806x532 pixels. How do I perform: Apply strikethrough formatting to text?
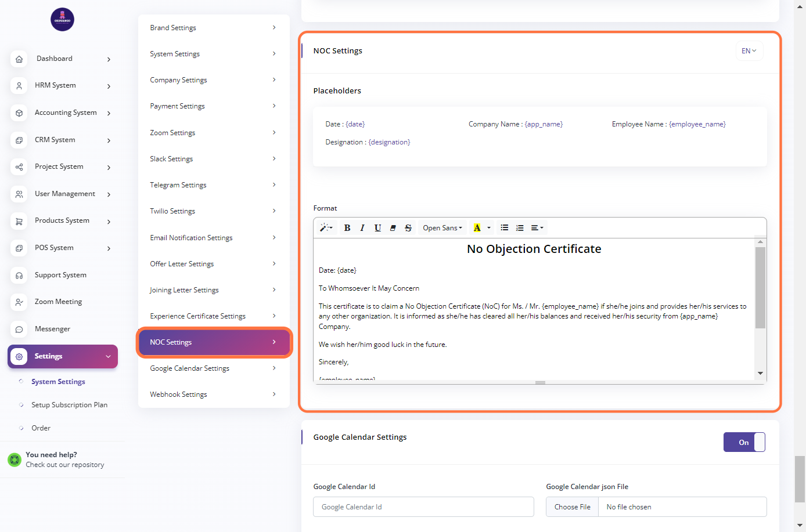408,228
